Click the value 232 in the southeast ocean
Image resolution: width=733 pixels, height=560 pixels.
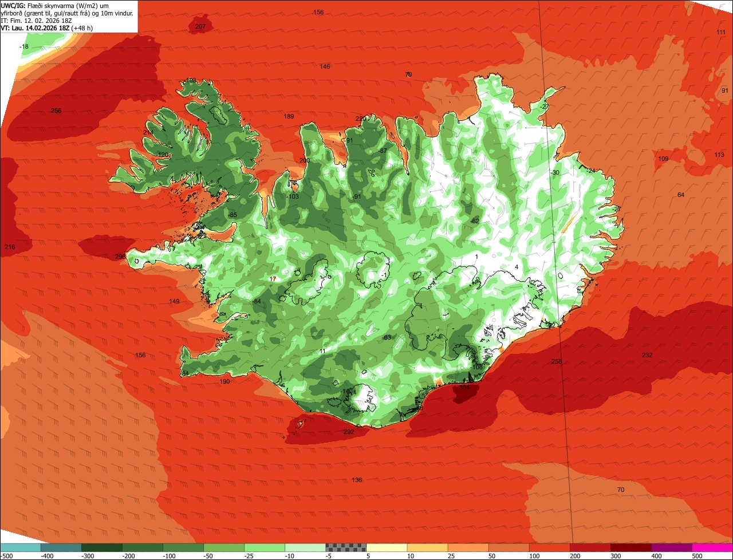click(647, 355)
